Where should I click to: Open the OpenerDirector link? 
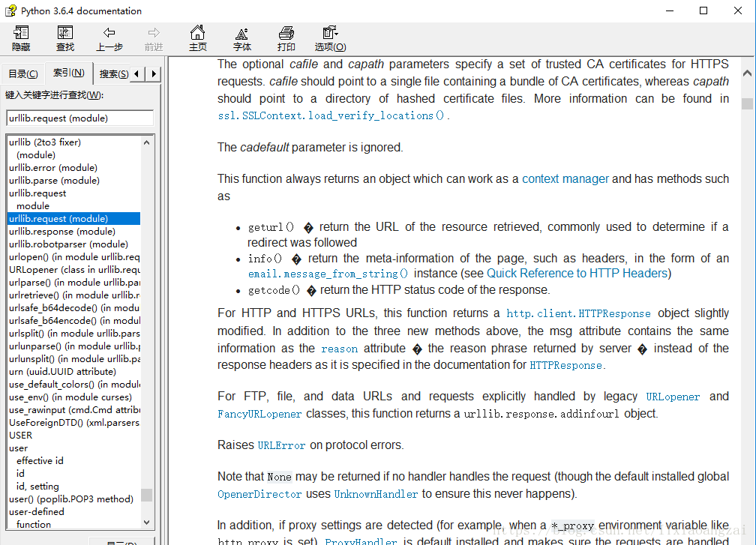pyautogui.click(x=259, y=495)
